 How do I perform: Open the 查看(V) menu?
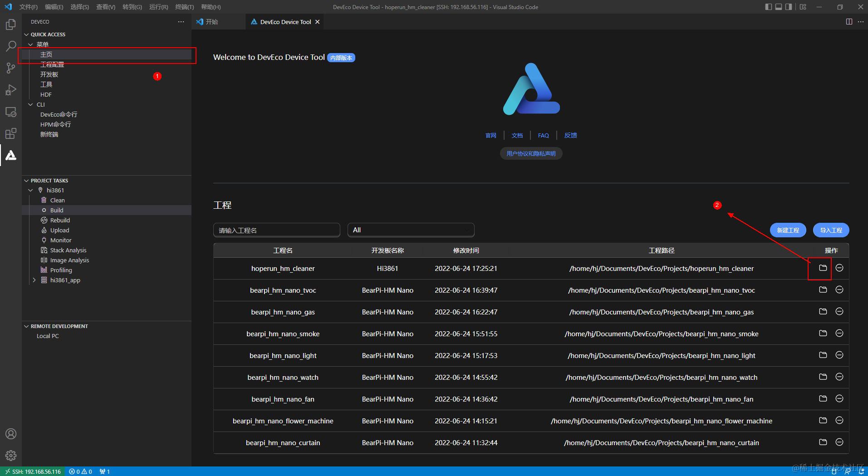click(106, 7)
